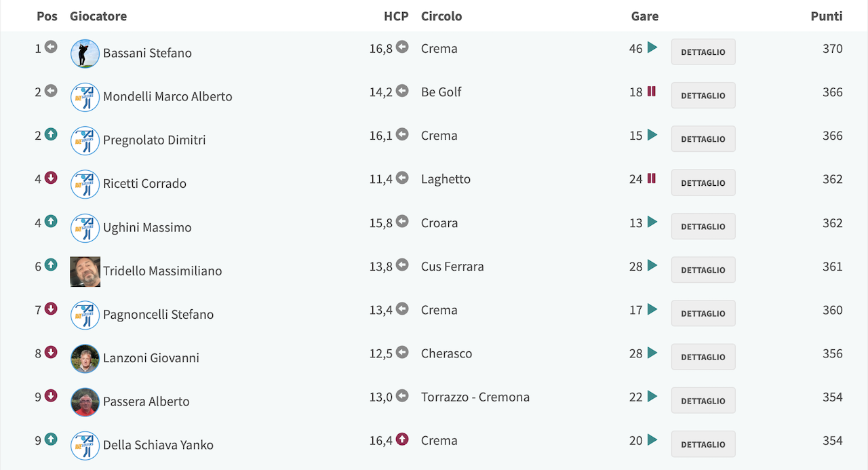Click the Giocatore column header
Image resolution: width=868 pixels, height=470 pixels.
(x=98, y=16)
